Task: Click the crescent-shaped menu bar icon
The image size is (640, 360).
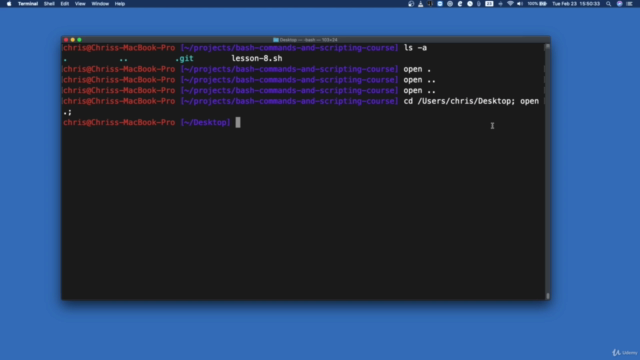Action: [x=460, y=4]
